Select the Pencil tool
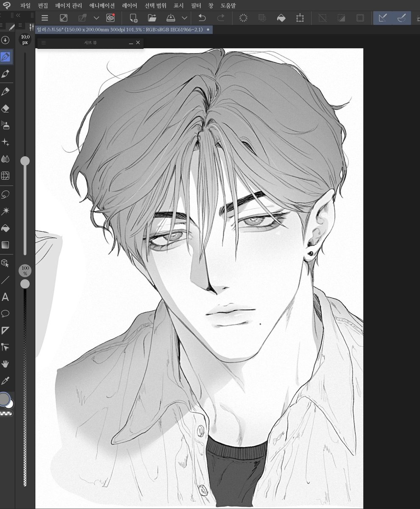This screenshot has width=420, height=509. tap(6, 91)
